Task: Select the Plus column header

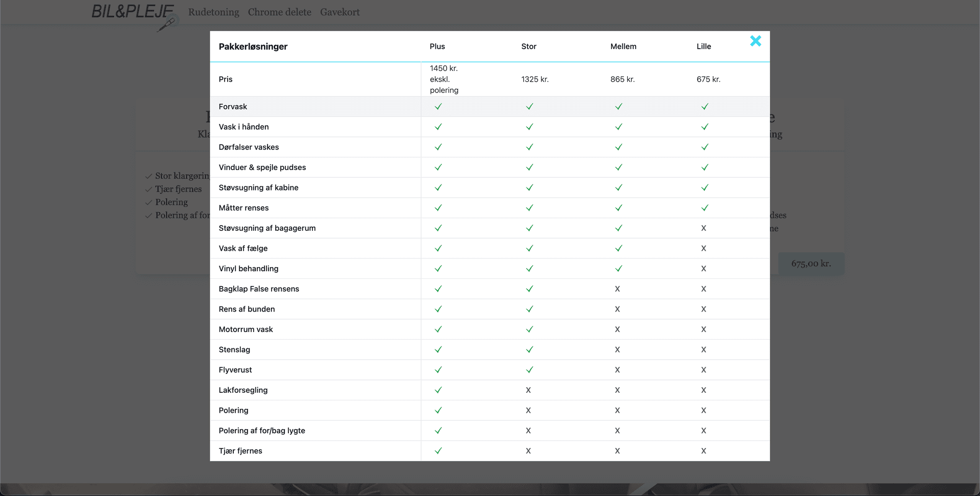Action: tap(437, 46)
